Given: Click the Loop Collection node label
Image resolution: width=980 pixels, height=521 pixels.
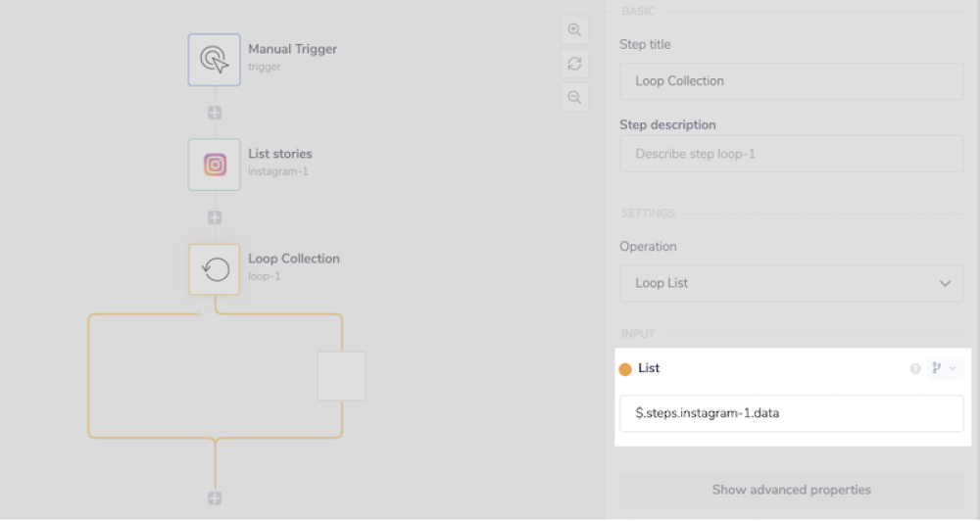Looking at the screenshot, I should [x=293, y=259].
